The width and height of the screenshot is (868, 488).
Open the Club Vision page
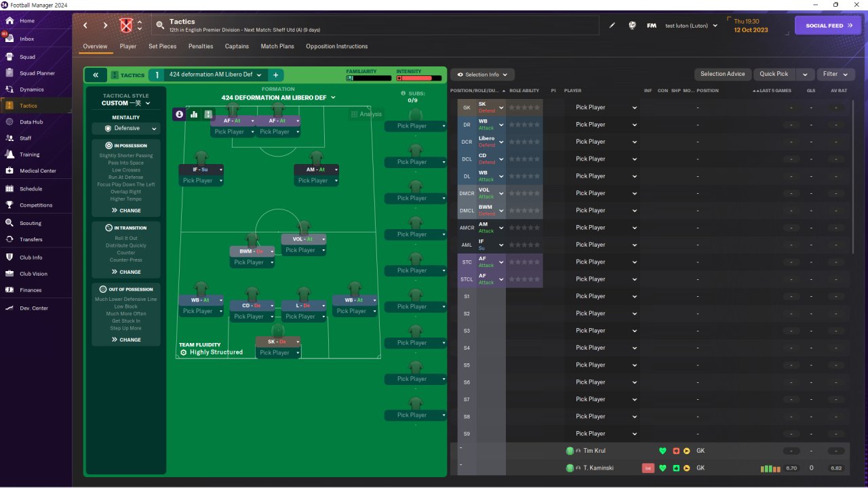pyautogui.click(x=34, y=274)
